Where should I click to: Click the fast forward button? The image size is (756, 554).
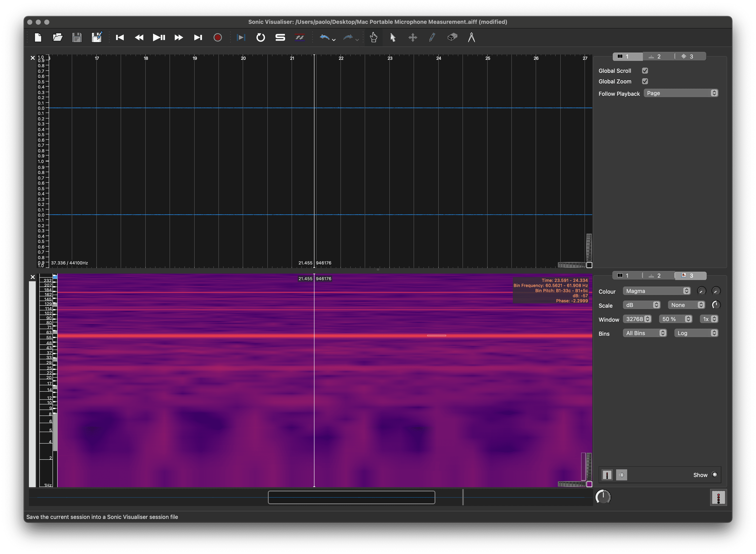click(179, 37)
